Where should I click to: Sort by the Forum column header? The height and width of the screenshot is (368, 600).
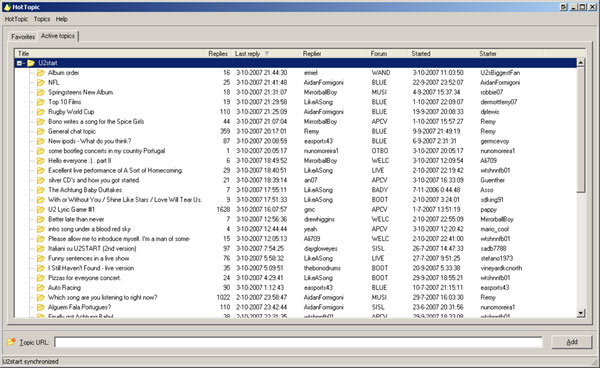(387, 54)
